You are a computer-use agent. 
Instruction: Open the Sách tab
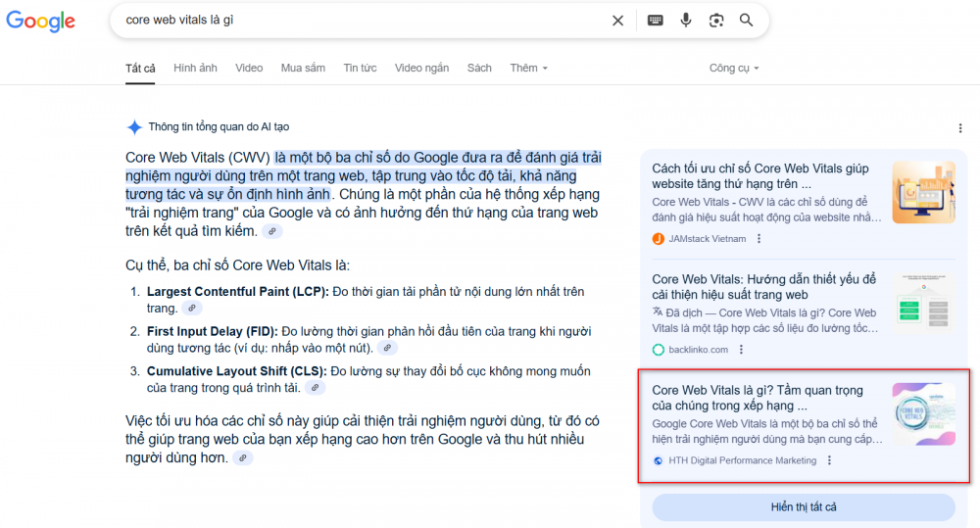(x=479, y=69)
